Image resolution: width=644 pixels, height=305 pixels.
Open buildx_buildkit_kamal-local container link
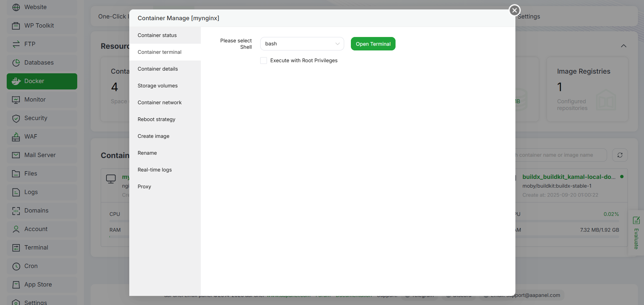[x=569, y=177]
